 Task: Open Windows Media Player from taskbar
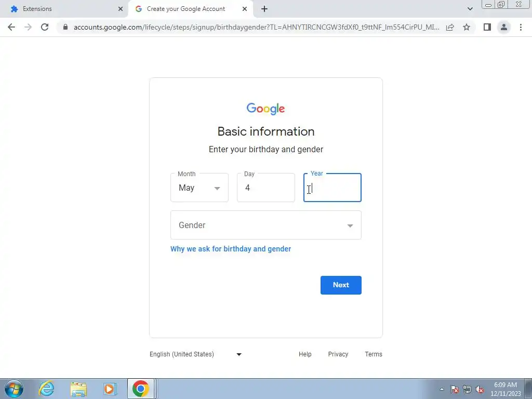[x=110, y=389]
